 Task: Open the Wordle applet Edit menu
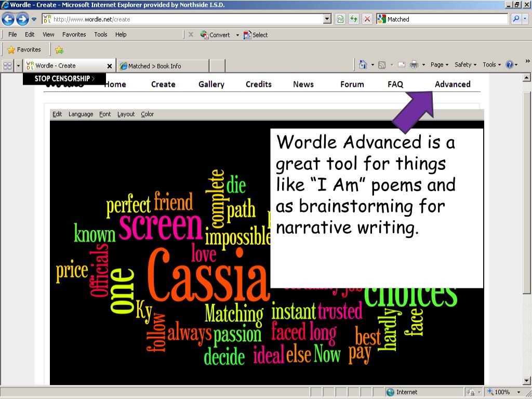57,114
